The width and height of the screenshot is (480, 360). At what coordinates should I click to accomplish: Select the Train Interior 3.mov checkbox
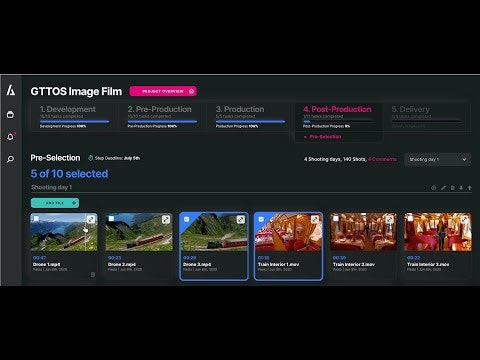[x=410, y=219]
